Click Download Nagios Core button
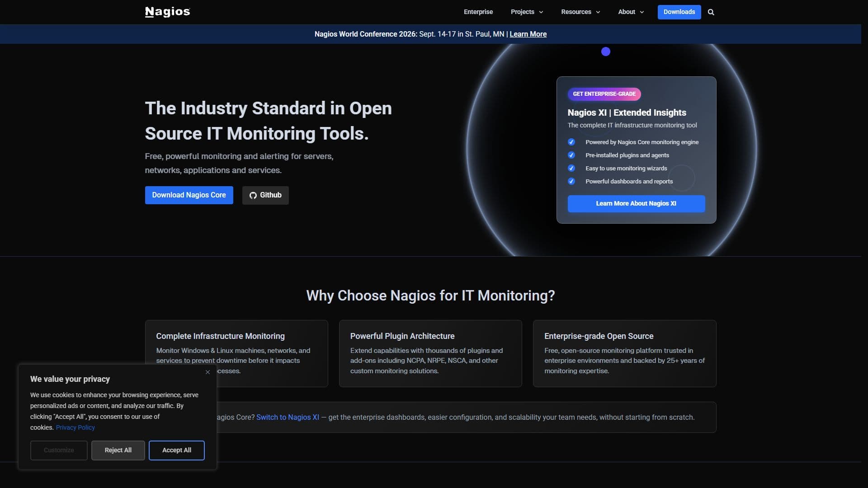The width and height of the screenshot is (868, 488). pos(189,195)
